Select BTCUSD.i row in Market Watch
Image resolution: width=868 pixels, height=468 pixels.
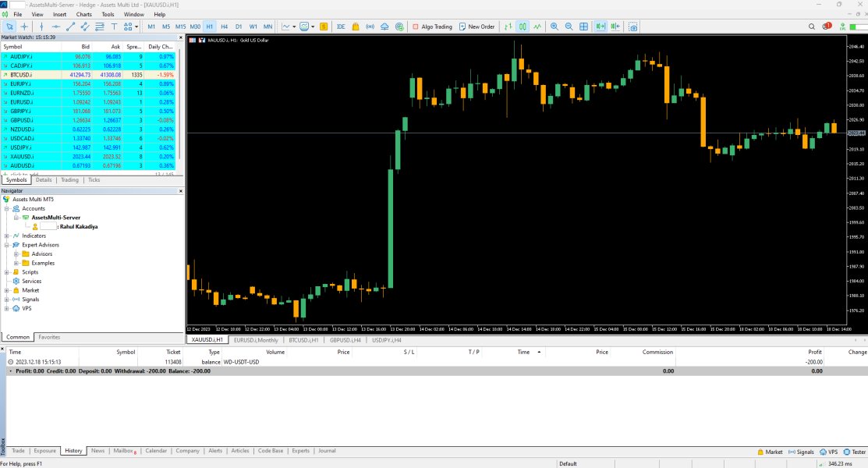[x=89, y=75]
